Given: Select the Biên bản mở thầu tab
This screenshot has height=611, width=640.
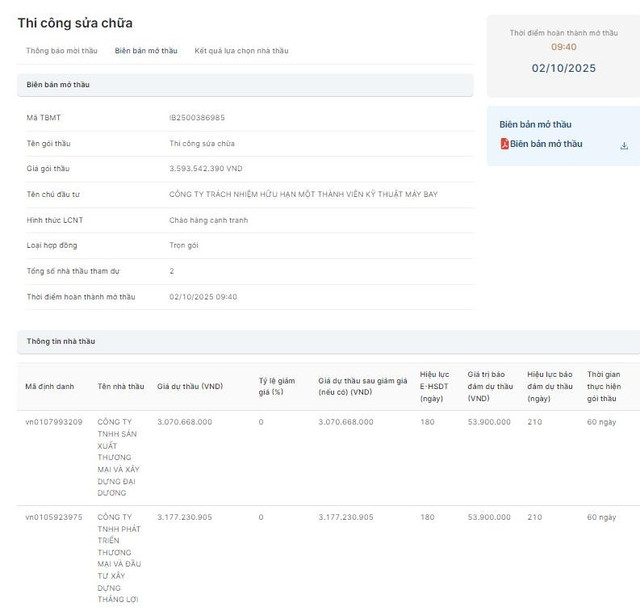Looking at the screenshot, I should tap(146, 50).
